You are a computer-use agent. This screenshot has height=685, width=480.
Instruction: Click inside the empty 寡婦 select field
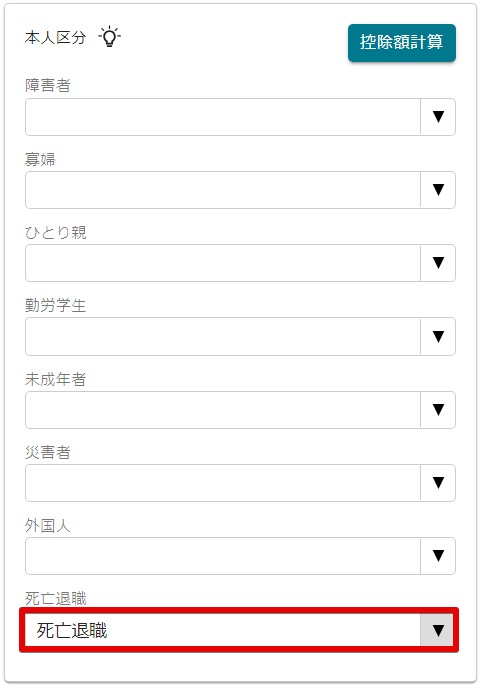click(223, 190)
